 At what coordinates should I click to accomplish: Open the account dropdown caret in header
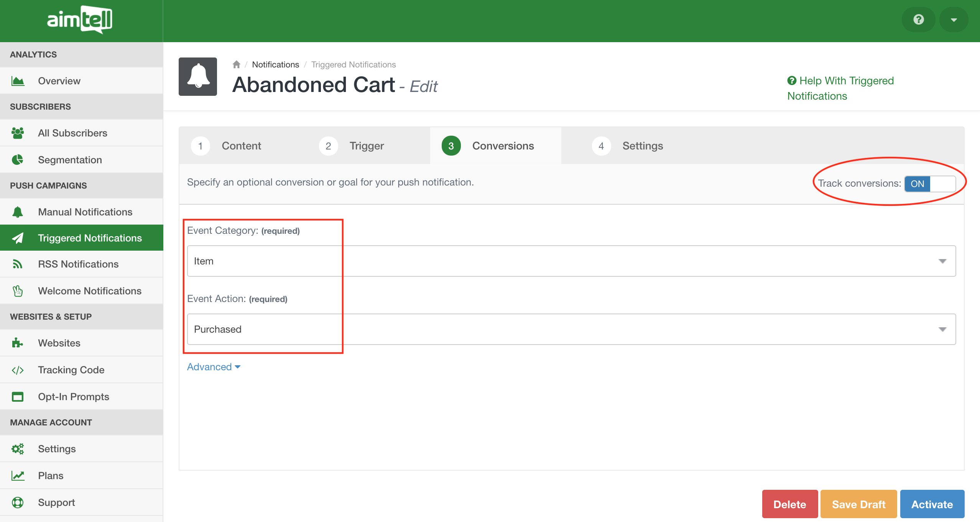tap(954, 20)
